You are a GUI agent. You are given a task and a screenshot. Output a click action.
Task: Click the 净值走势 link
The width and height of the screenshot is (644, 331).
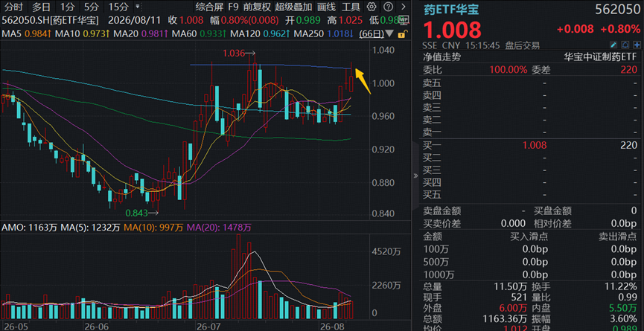441,57
